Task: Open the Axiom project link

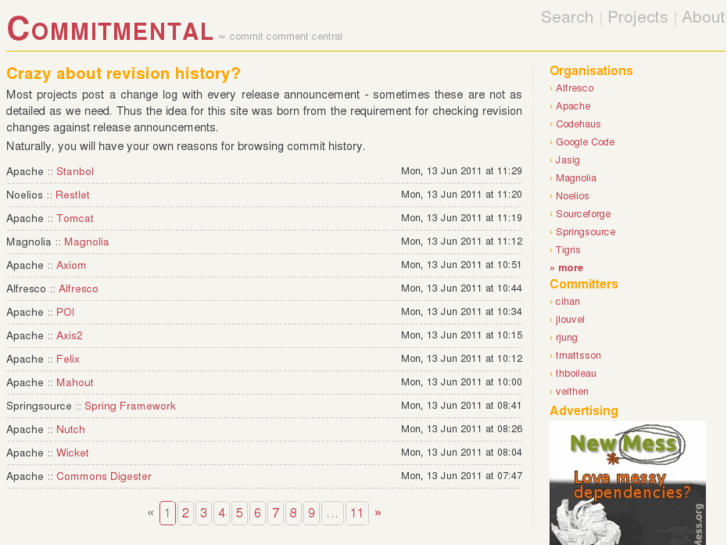Action: click(71, 265)
